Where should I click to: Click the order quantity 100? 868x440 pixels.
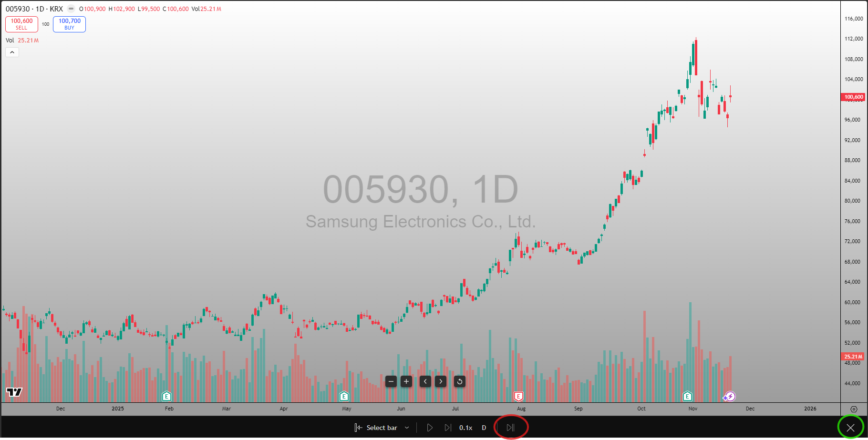tap(45, 24)
